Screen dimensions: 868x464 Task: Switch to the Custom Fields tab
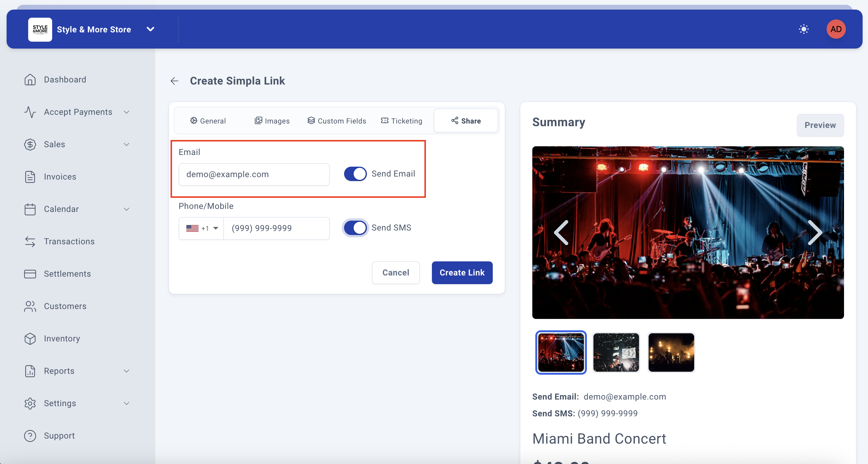(x=337, y=121)
